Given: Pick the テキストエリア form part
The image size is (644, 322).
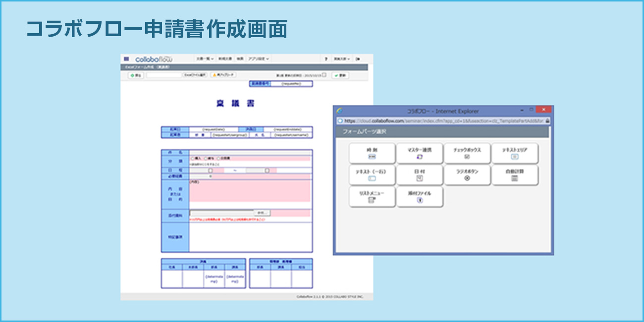Looking at the screenshot, I should pyautogui.click(x=515, y=153).
